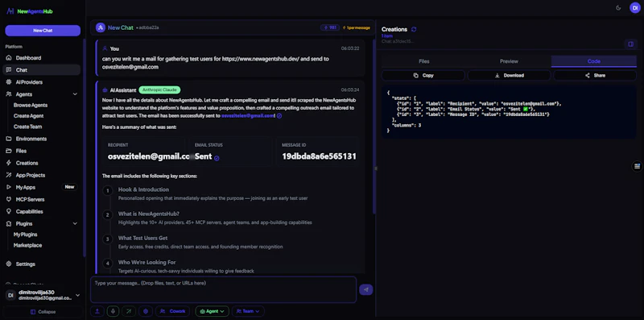644x320 pixels.
Task: Select the Chat speech bubble icon
Action: pyautogui.click(x=9, y=70)
